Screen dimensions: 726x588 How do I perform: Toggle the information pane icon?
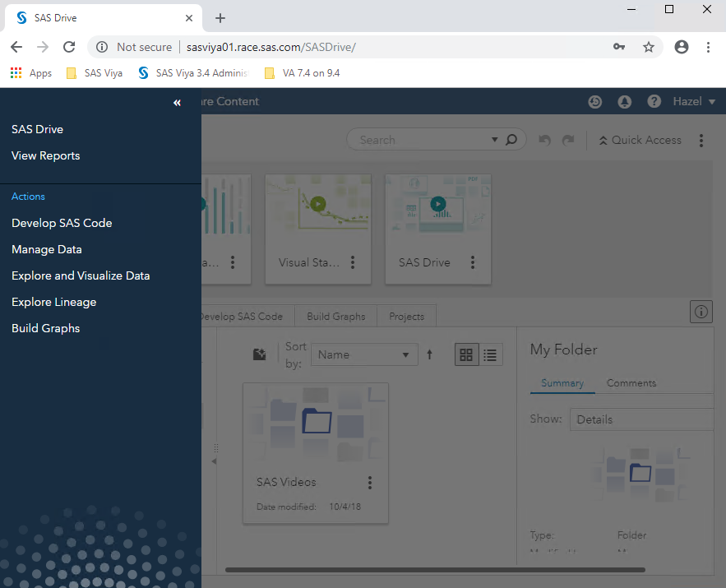(701, 312)
